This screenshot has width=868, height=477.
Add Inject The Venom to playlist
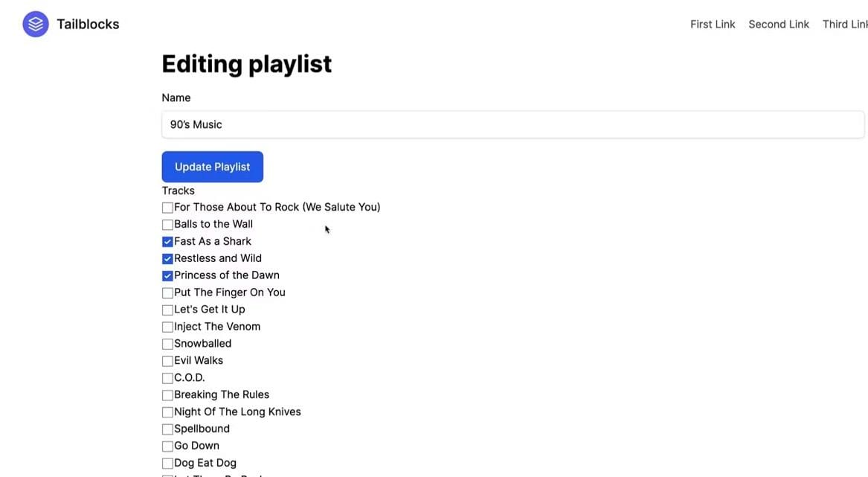[x=167, y=327]
